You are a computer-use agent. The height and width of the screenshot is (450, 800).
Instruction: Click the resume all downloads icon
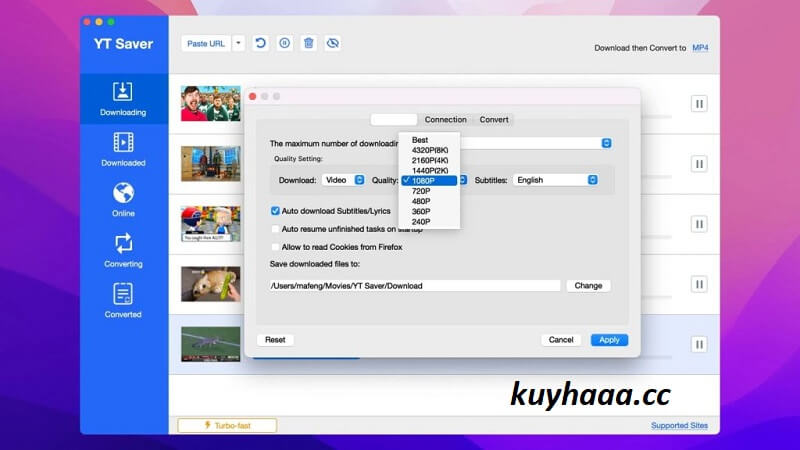tap(261, 43)
